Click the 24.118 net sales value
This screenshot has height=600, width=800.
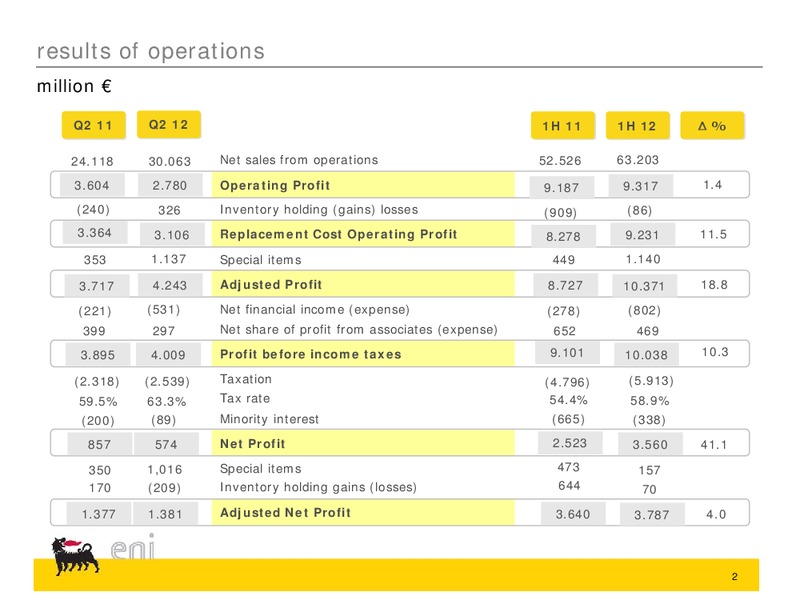[x=92, y=162]
